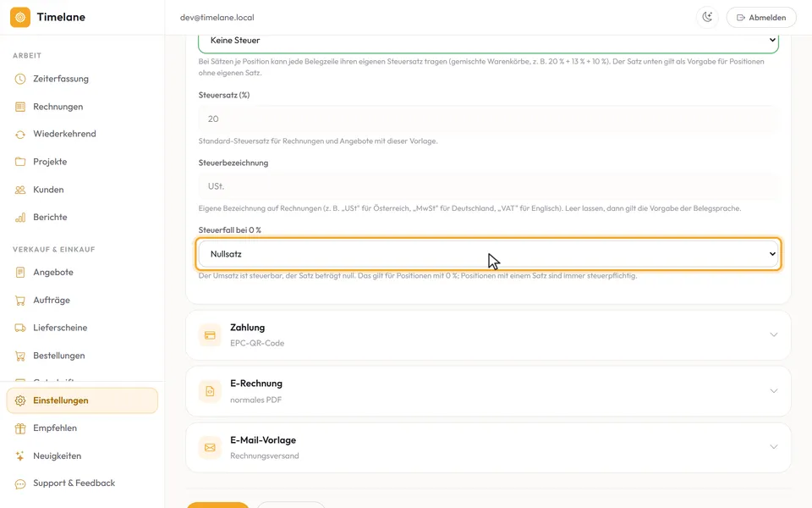The height and width of the screenshot is (508, 812).
Task: Open Kunden people icon
Action: click(20, 190)
